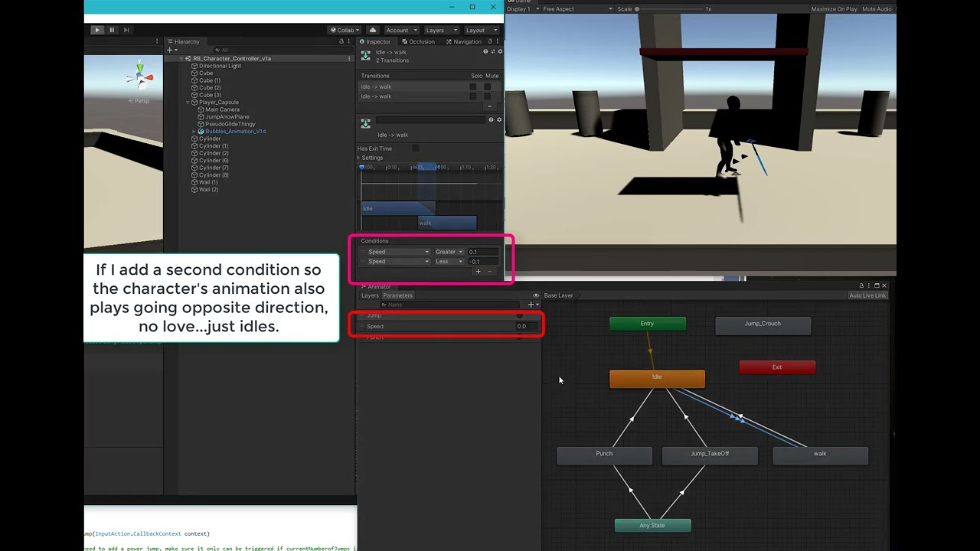Check the Mute box for Idle -> walk
This screenshot has height=551, width=980.
click(x=488, y=86)
